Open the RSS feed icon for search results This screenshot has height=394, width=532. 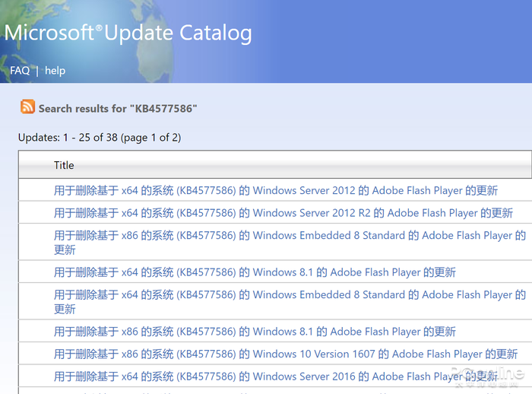(27, 107)
